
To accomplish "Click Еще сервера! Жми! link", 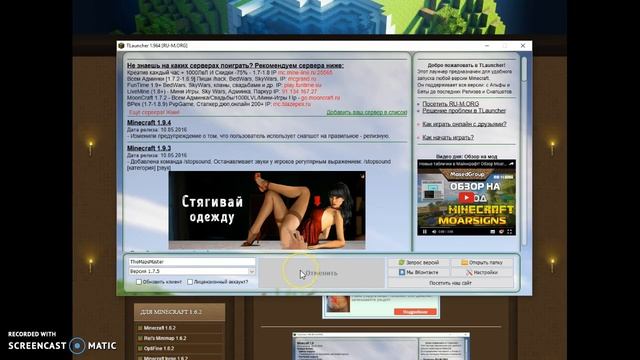I will click(x=154, y=112).
